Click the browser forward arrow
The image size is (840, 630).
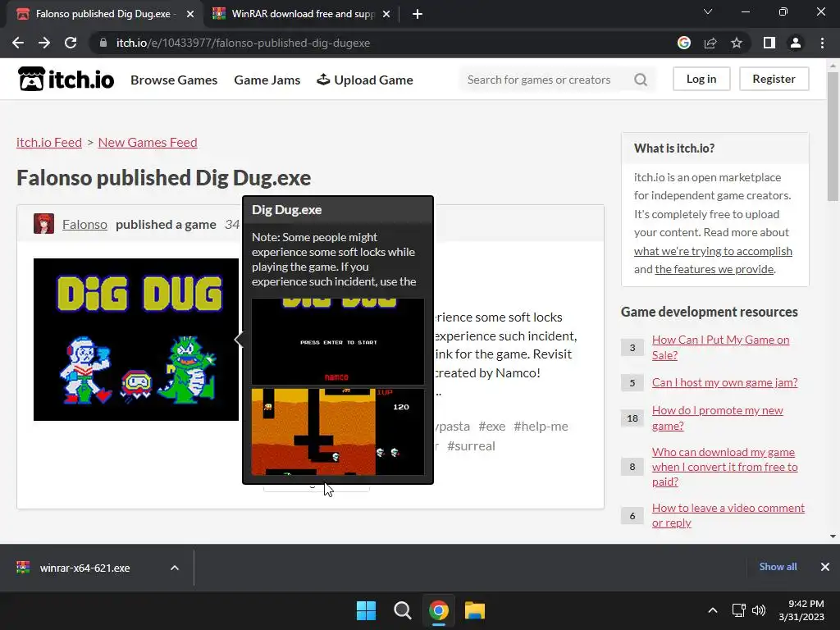pyautogui.click(x=44, y=43)
